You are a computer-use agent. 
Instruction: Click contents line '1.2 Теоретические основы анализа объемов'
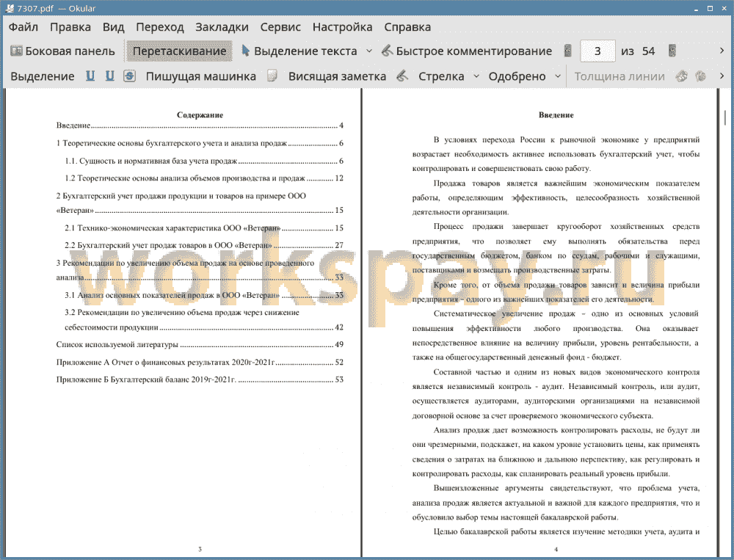click(x=204, y=178)
